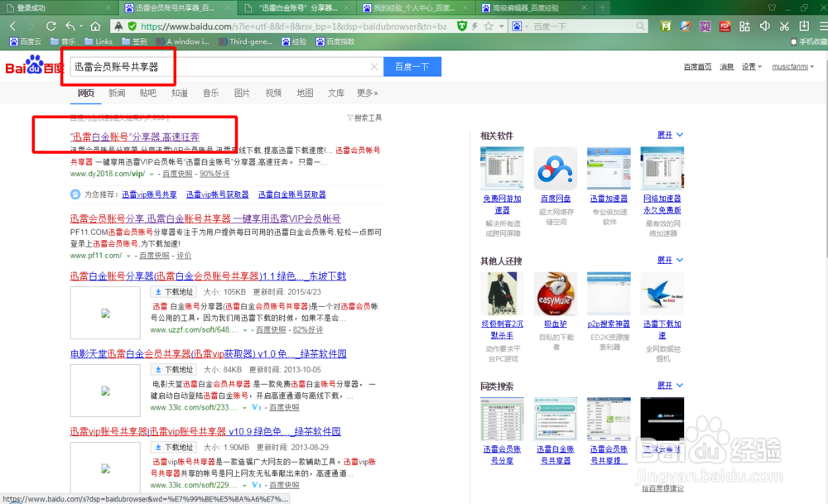Switch to the 登录成功 tab
This screenshot has height=504, width=828.
tap(59, 8)
